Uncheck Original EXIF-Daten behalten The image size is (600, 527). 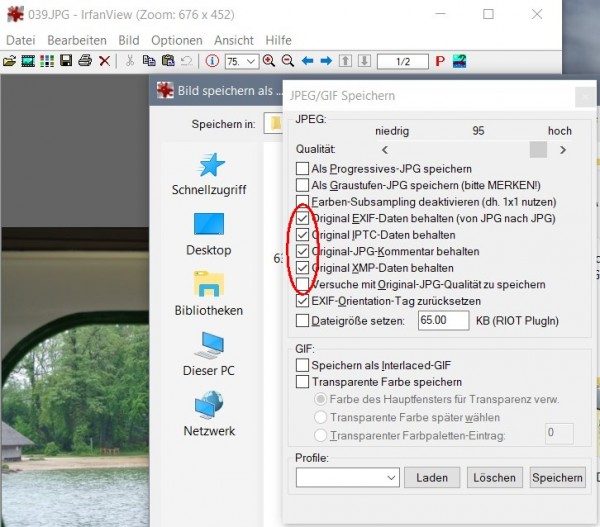302,218
